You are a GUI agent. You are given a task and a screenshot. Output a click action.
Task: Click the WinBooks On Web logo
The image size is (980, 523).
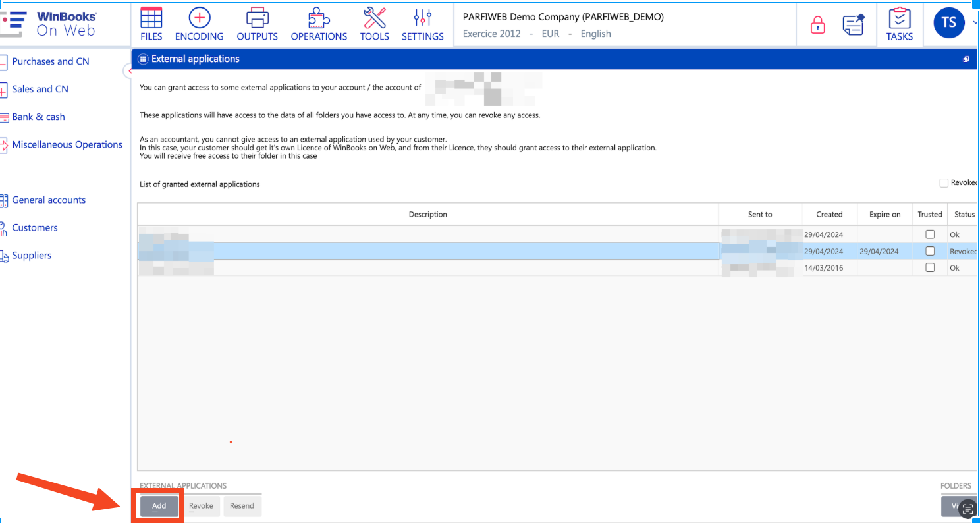49,24
